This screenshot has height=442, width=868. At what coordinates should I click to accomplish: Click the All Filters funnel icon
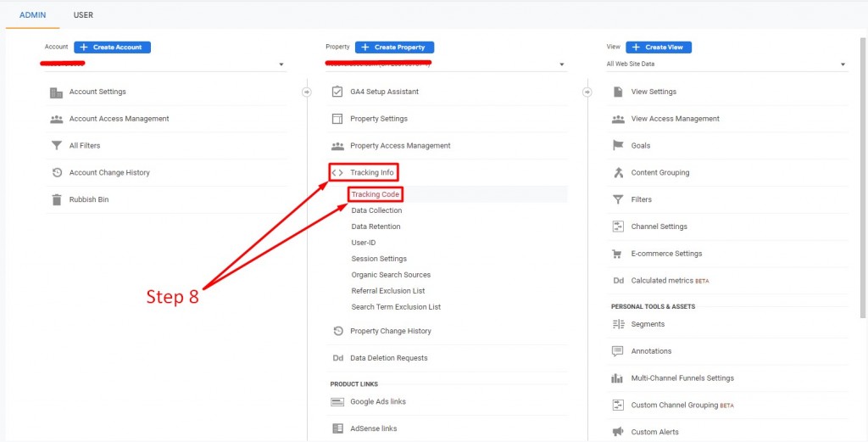pos(56,146)
